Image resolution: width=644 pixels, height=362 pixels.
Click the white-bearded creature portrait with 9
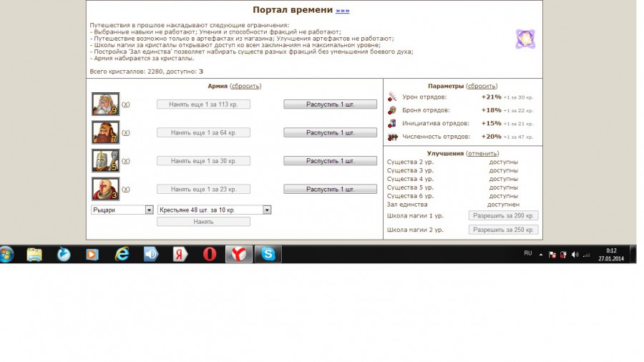[105, 104]
